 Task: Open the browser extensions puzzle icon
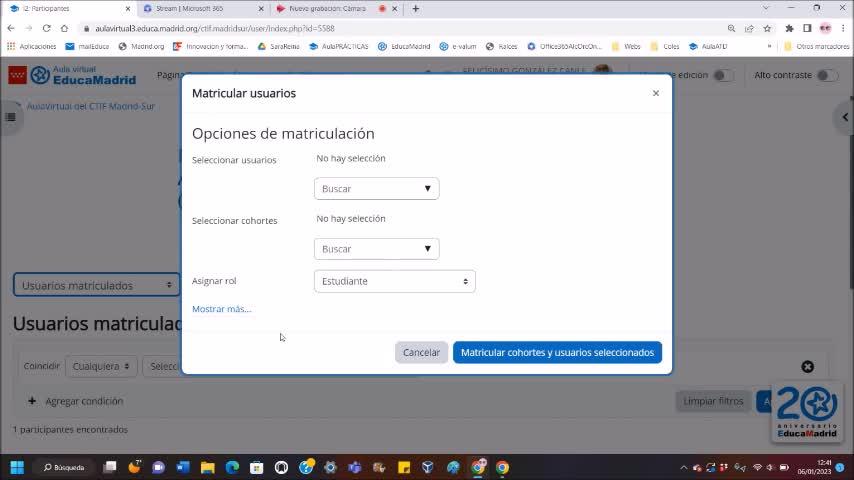click(789, 28)
